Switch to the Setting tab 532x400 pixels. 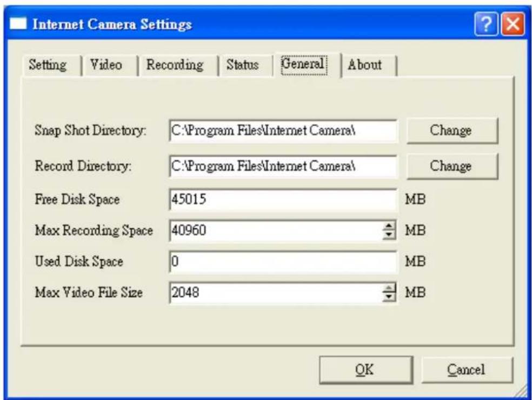(51, 65)
